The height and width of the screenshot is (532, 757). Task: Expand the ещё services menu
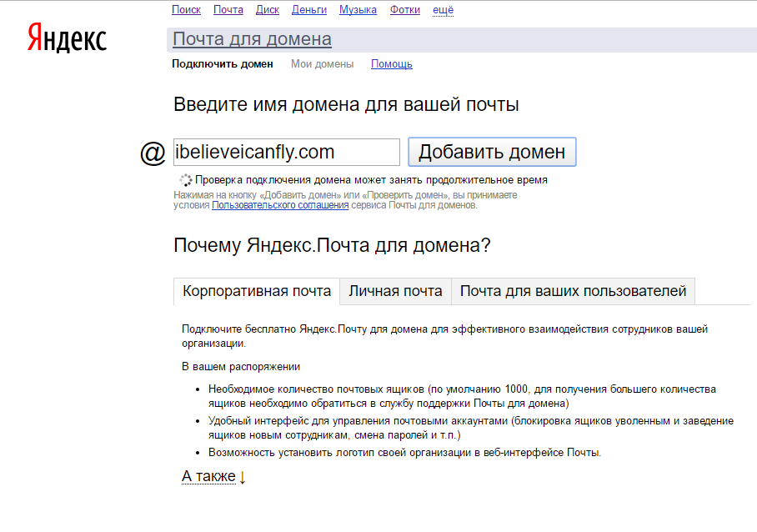click(x=444, y=10)
